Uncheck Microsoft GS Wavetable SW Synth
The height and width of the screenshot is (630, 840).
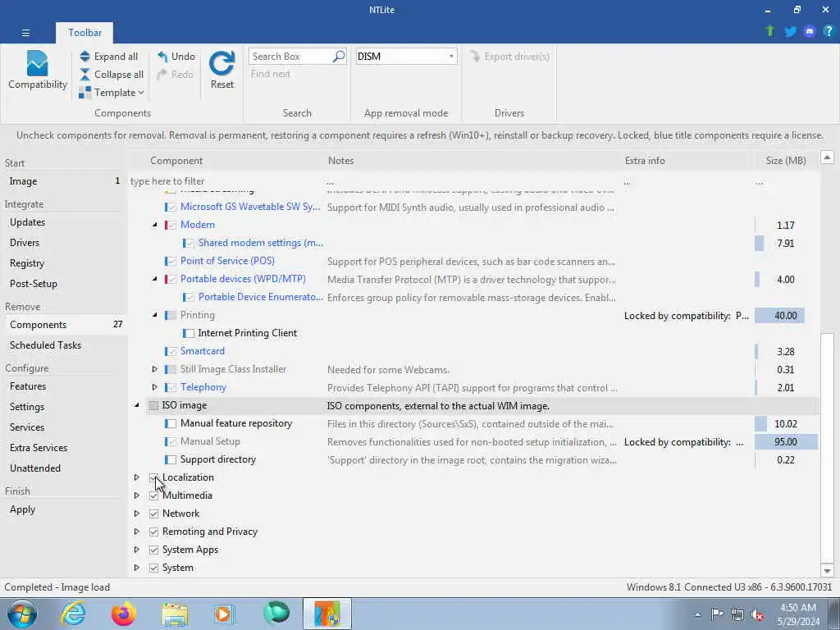171,207
